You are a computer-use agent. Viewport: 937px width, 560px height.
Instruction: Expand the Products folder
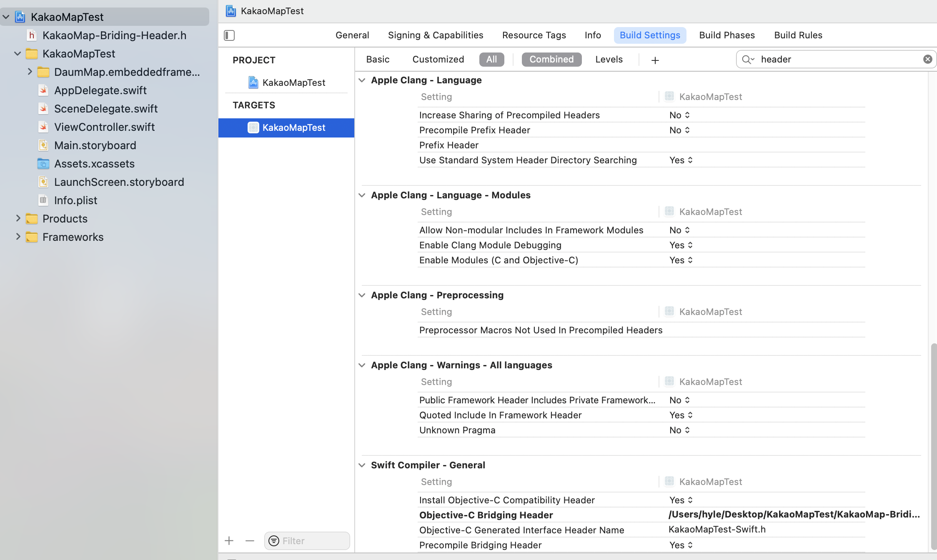pyautogui.click(x=18, y=218)
